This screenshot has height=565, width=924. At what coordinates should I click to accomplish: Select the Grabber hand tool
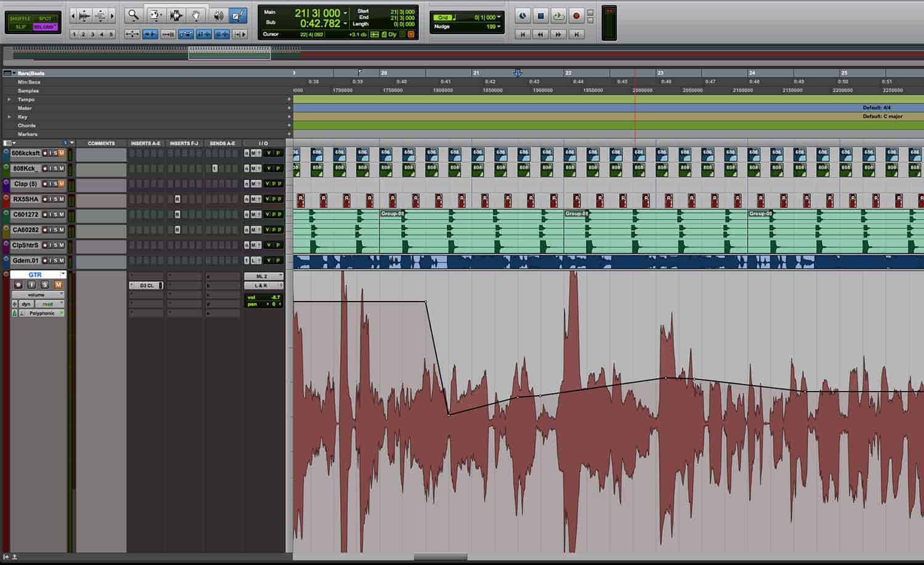click(x=196, y=15)
